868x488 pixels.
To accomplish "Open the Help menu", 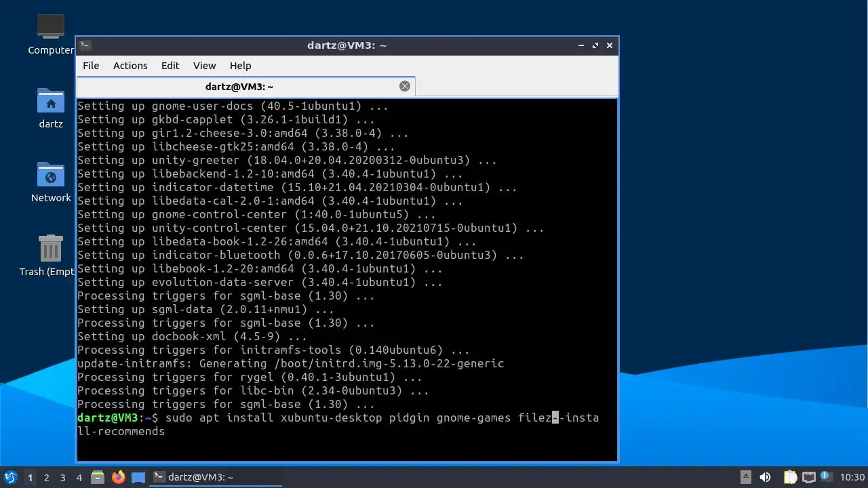I will pyautogui.click(x=240, y=66).
